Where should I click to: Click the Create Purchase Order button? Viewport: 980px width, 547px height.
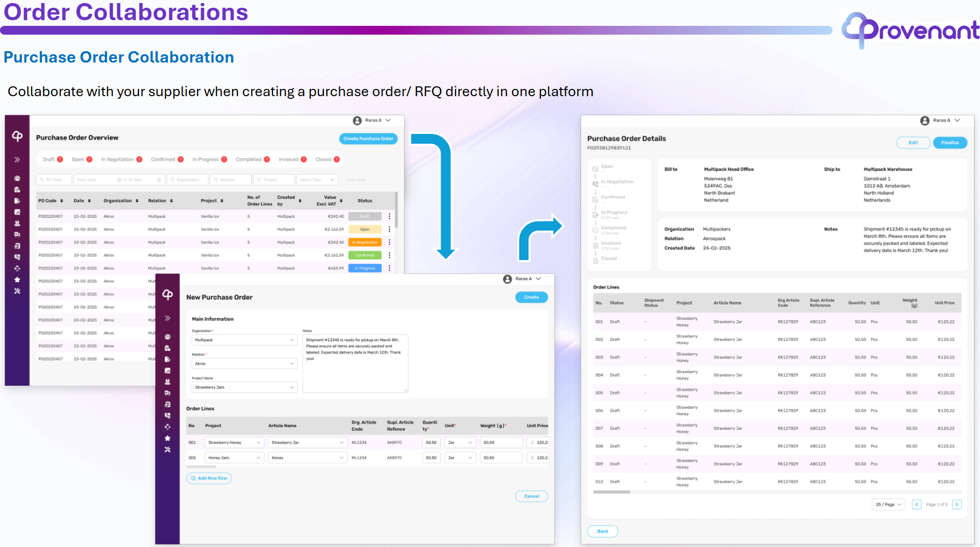tap(368, 139)
